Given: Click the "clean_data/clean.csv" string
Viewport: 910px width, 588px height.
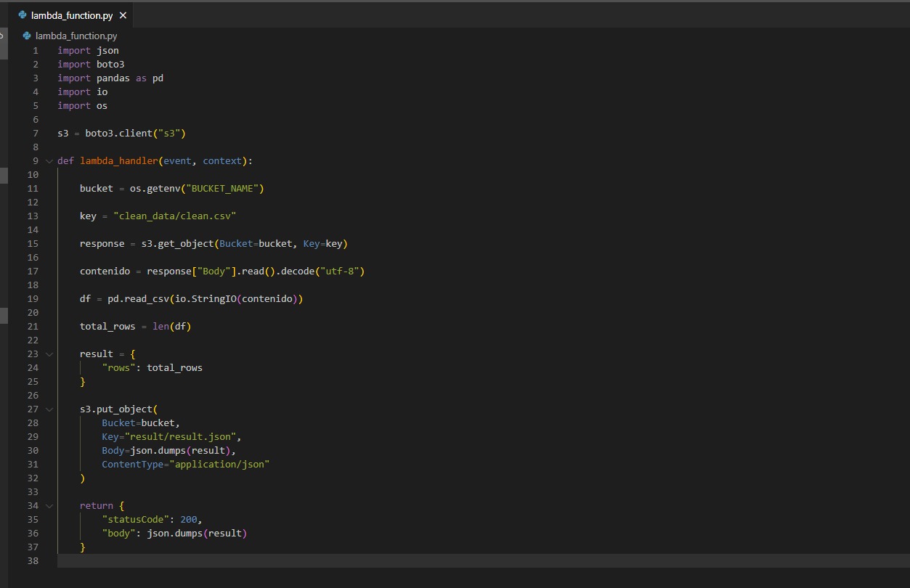Looking at the screenshot, I should [x=174, y=216].
